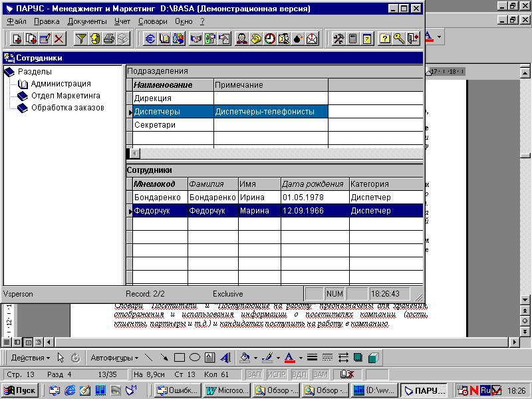This screenshot has width=532, height=399.
Task: Open the fill color dropdown arrow
Action: point(255,358)
